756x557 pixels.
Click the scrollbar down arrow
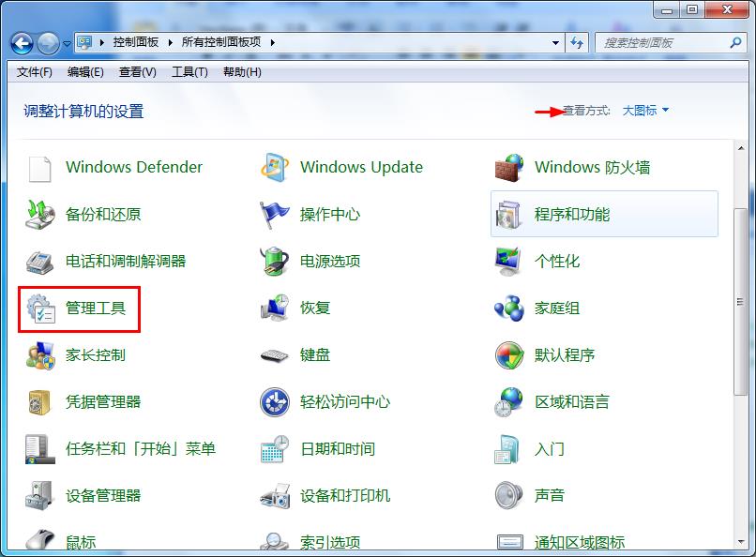(741, 542)
